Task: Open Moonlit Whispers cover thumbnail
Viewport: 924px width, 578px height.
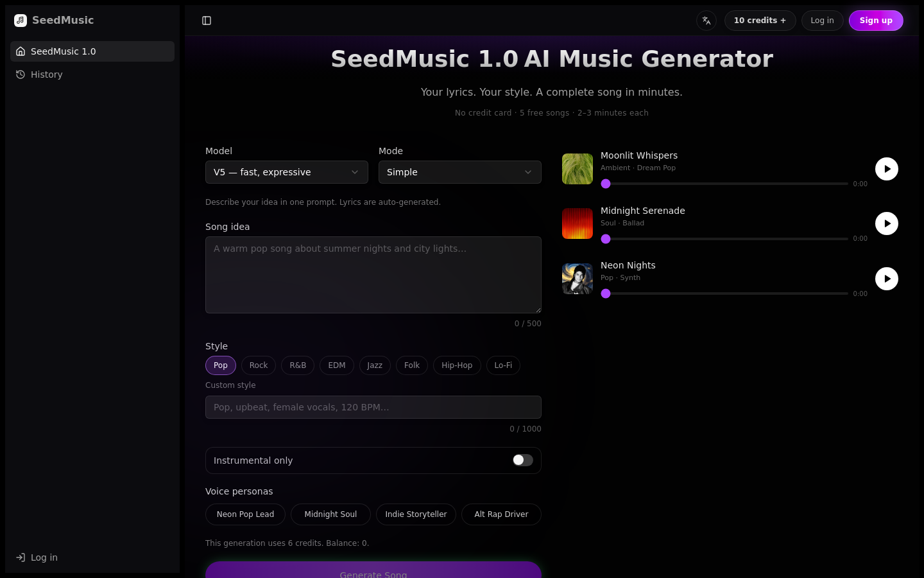Action: pyautogui.click(x=577, y=169)
